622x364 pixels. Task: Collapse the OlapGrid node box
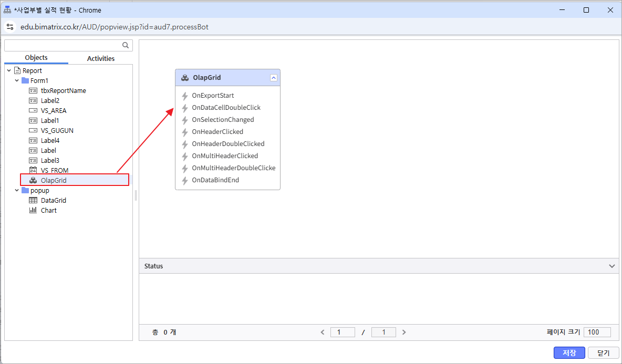tap(273, 78)
